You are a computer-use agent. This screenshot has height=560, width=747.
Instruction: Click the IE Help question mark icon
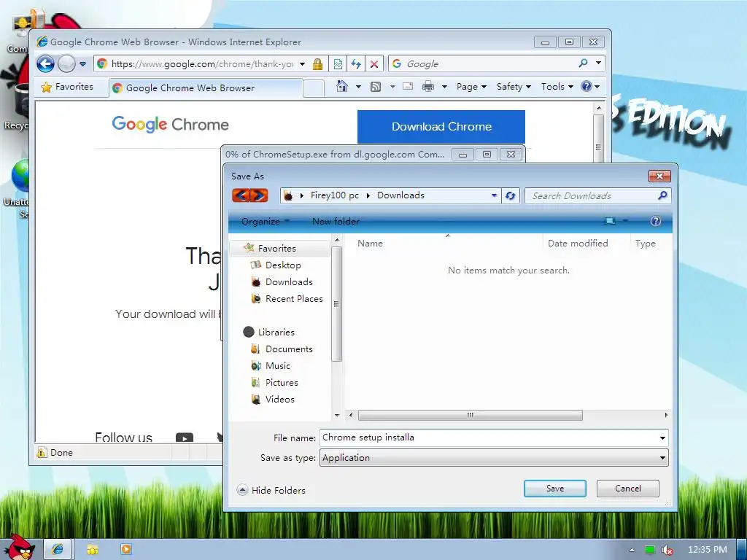pos(587,86)
